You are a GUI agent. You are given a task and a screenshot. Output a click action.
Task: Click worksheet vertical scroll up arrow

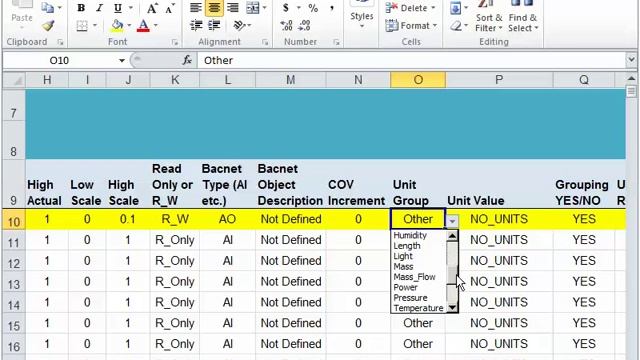(631, 78)
